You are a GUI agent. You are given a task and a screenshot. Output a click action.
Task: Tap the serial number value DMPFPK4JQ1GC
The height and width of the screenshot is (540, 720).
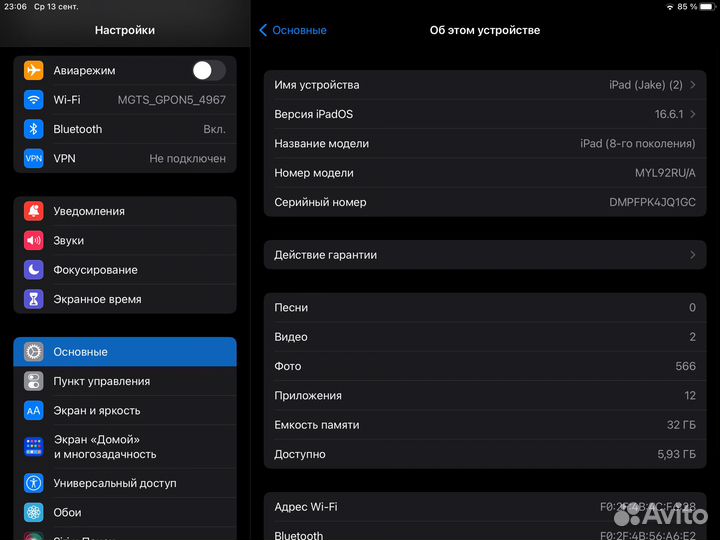click(652, 202)
